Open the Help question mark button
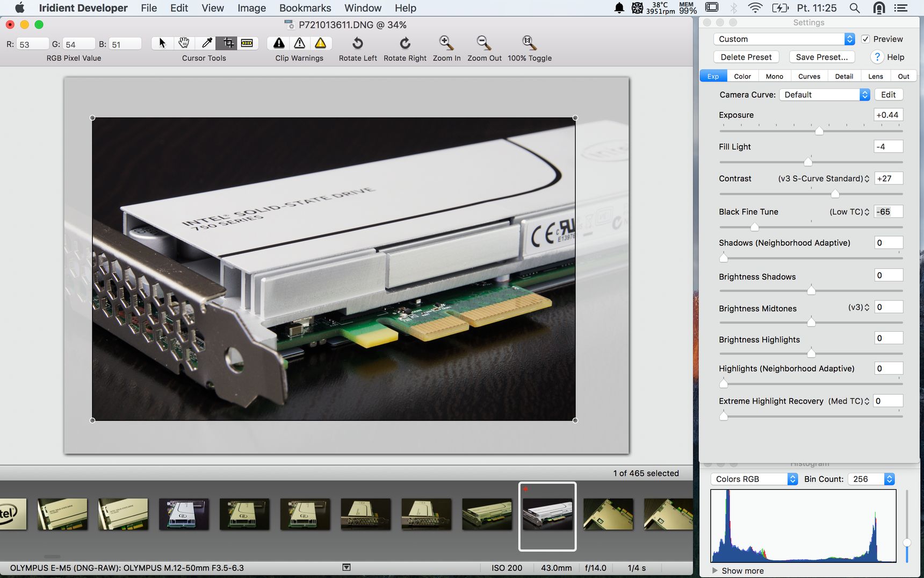 click(877, 57)
